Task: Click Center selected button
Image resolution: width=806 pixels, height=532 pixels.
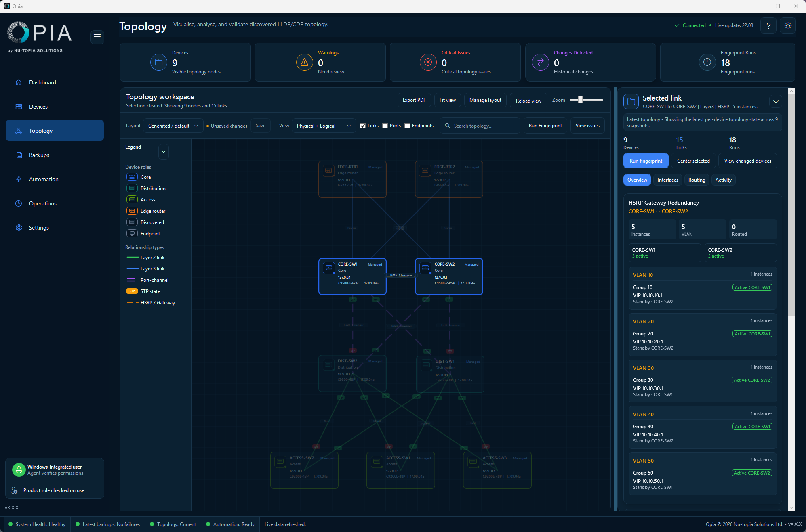Action: click(x=693, y=161)
